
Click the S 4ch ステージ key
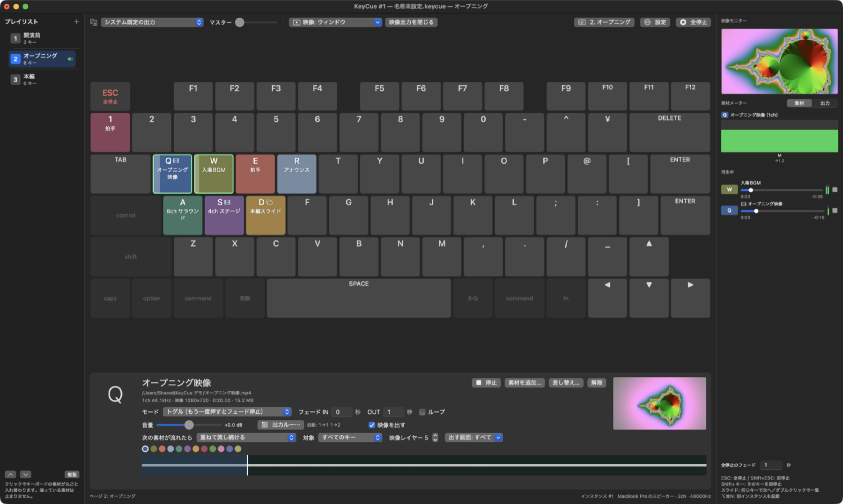(x=224, y=215)
